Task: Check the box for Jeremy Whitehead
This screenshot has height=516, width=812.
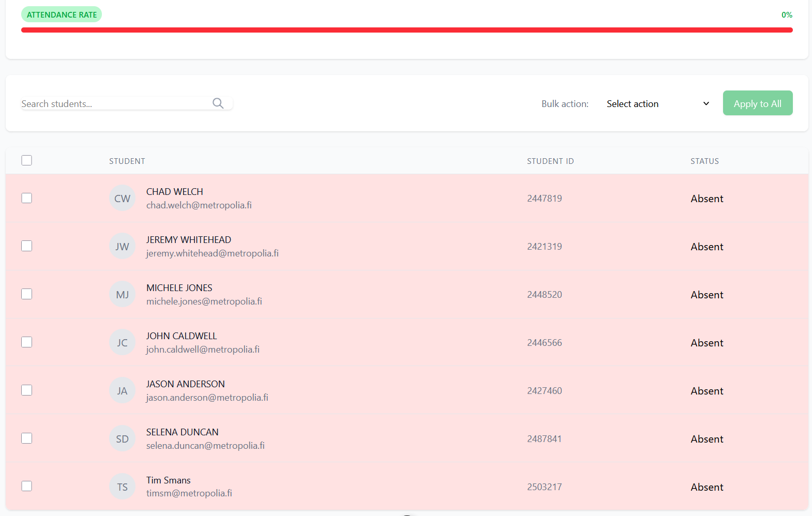Action: pyautogui.click(x=27, y=246)
